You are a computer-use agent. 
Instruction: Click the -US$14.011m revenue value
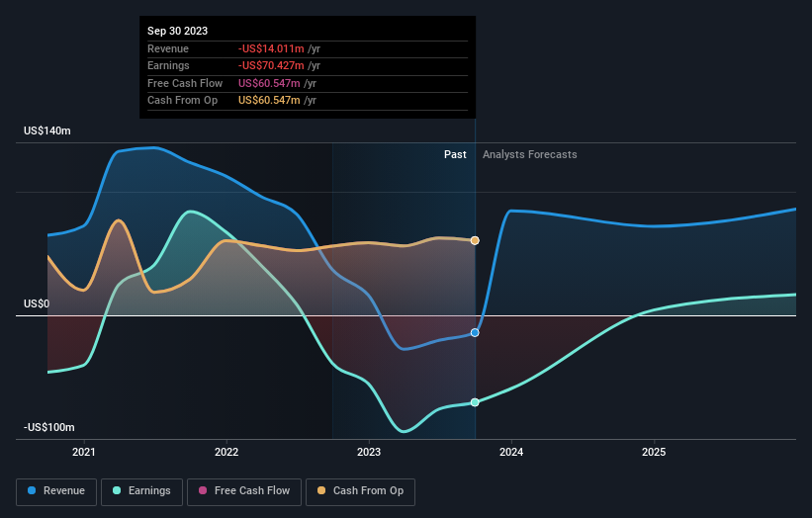(x=271, y=48)
